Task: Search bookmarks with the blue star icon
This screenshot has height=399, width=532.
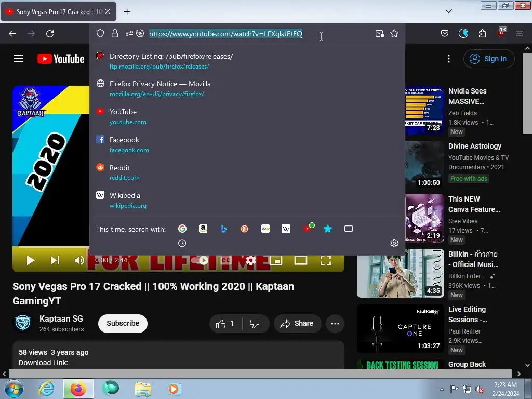Action: [328, 229]
